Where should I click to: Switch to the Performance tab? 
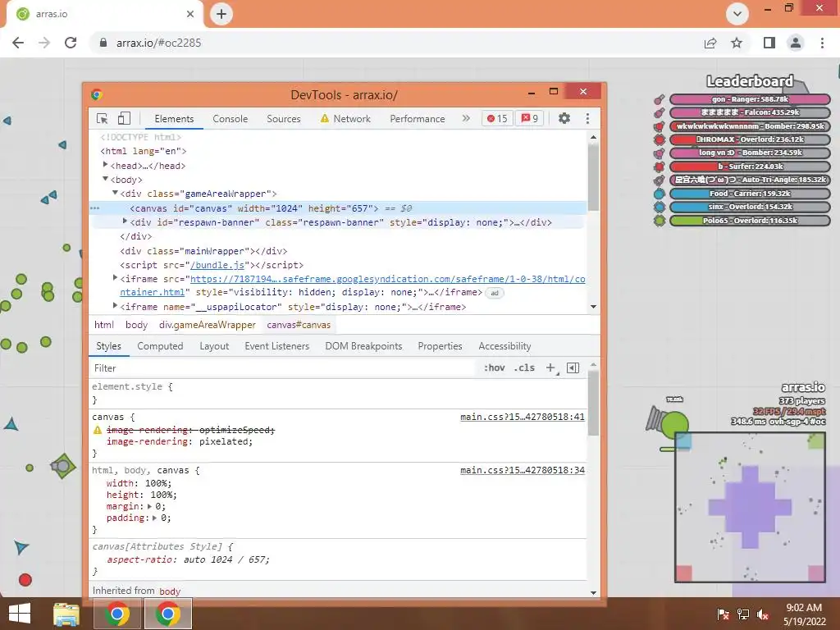pos(418,118)
